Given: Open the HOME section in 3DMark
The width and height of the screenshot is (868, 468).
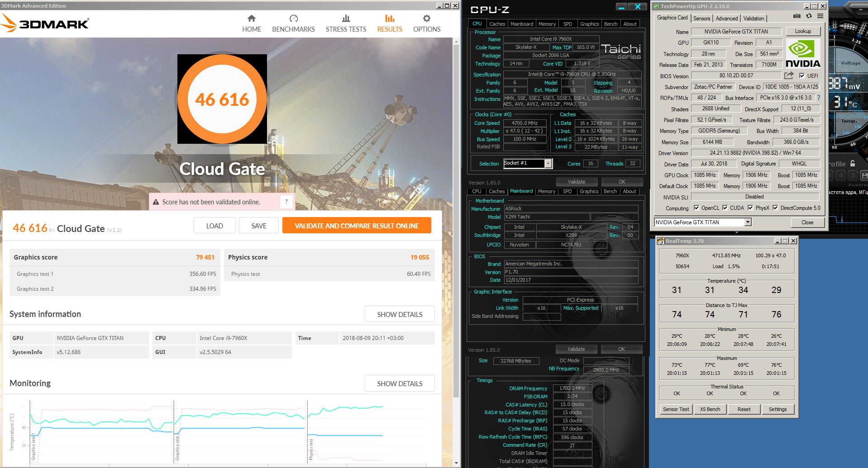Looking at the screenshot, I should (252, 24).
